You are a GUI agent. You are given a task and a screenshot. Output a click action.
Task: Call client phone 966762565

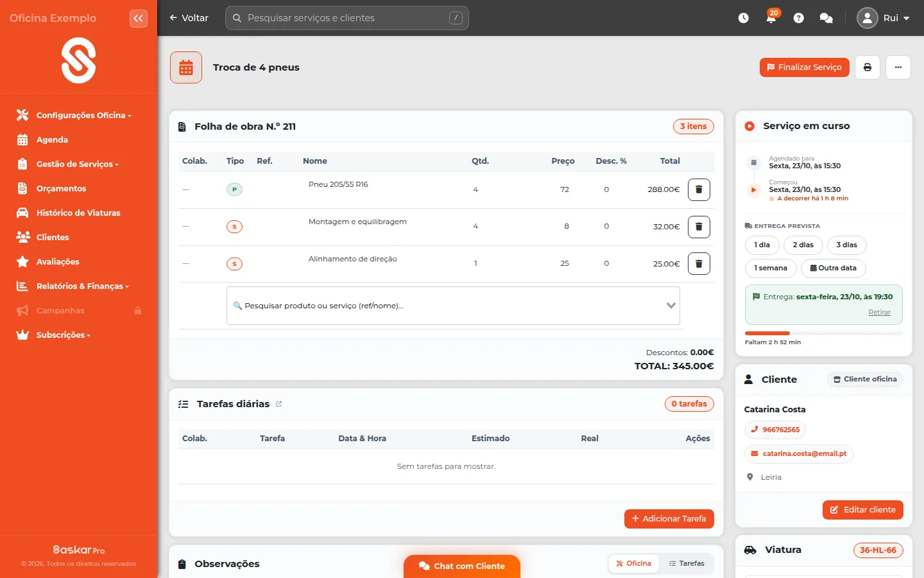[x=775, y=430]
